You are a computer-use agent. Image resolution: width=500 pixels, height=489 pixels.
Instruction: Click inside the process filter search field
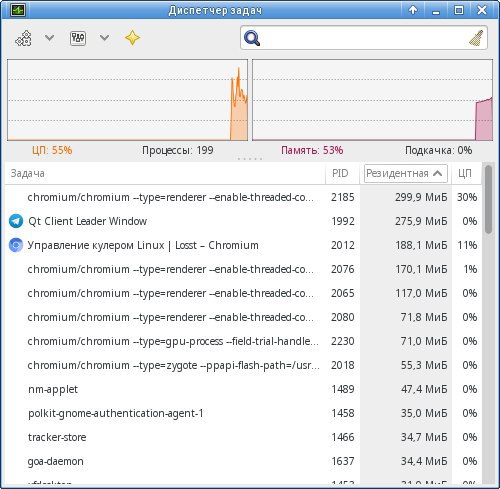click(364, 38)
